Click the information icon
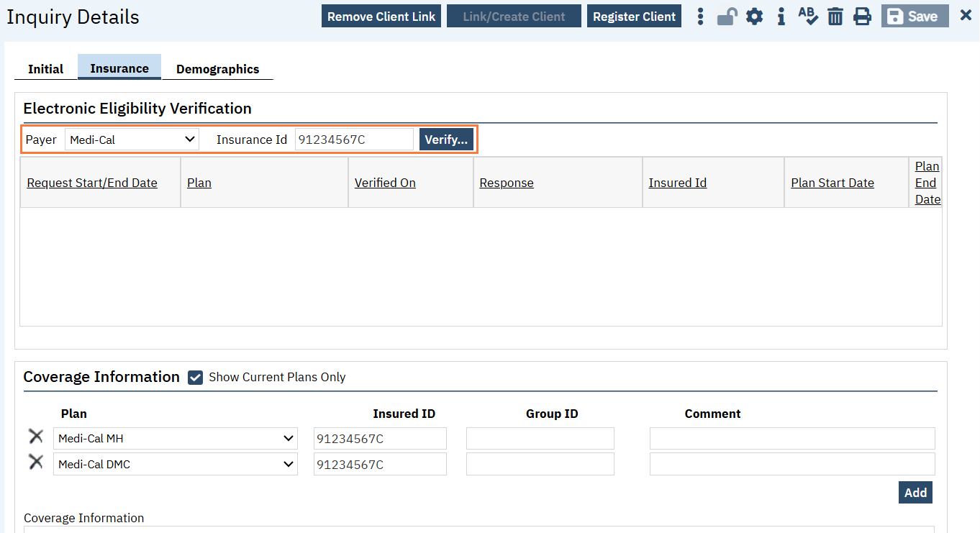Screen dimensions: 980x533 [781, 17]
